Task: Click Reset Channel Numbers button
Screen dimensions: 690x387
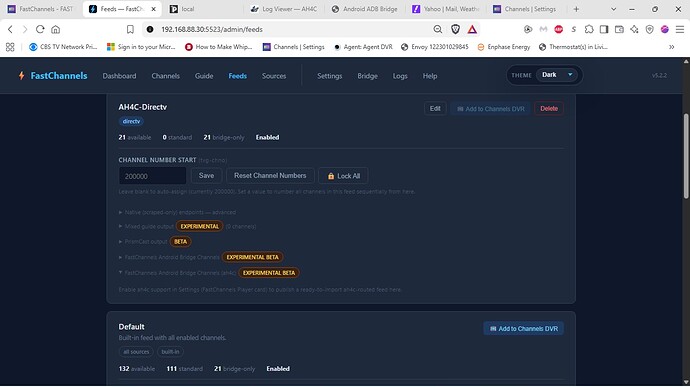Action: coord(270,176)
